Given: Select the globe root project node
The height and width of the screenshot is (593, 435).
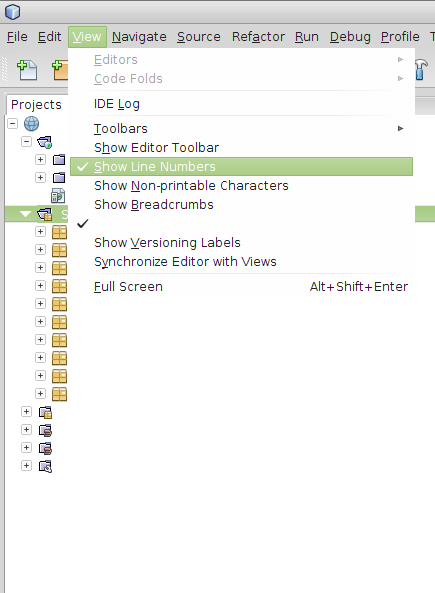Looking at the screenshot, I should pos(31,123).
